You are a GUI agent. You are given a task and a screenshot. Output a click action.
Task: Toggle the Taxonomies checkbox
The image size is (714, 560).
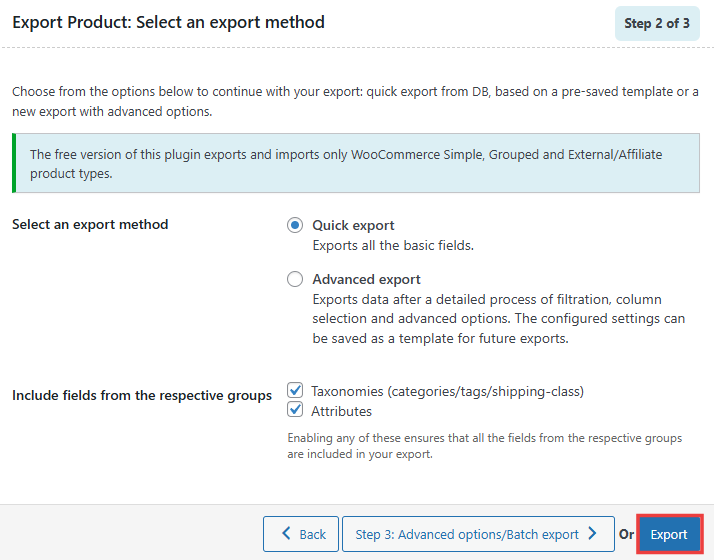[x=295, y=391]
